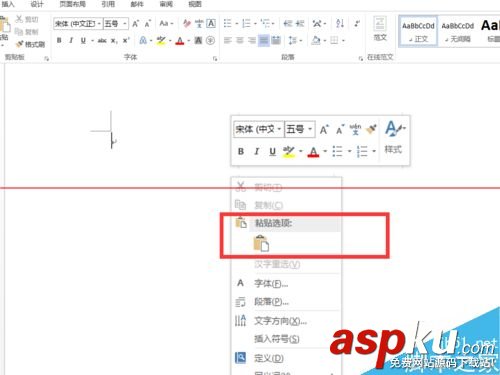Click 样式 button on mini toolbar
500x375 pixels.
[x=394, y=137]
